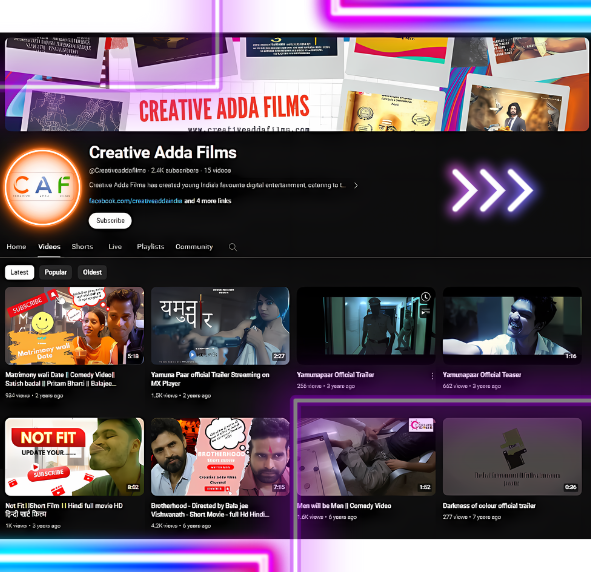This screenshot has width=591, height=572.
Task: Click the neon triple-arrow graphic
Action: pyautogui.click(x=492, y=190)
